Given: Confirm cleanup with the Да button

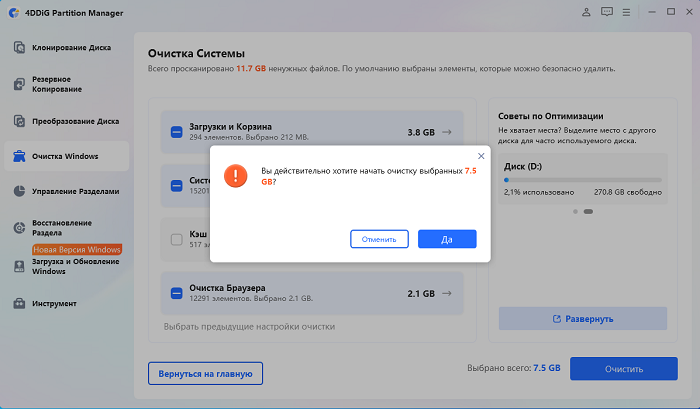Looking at the screenshot, I should pyautogui.click(x=447, y=239).
